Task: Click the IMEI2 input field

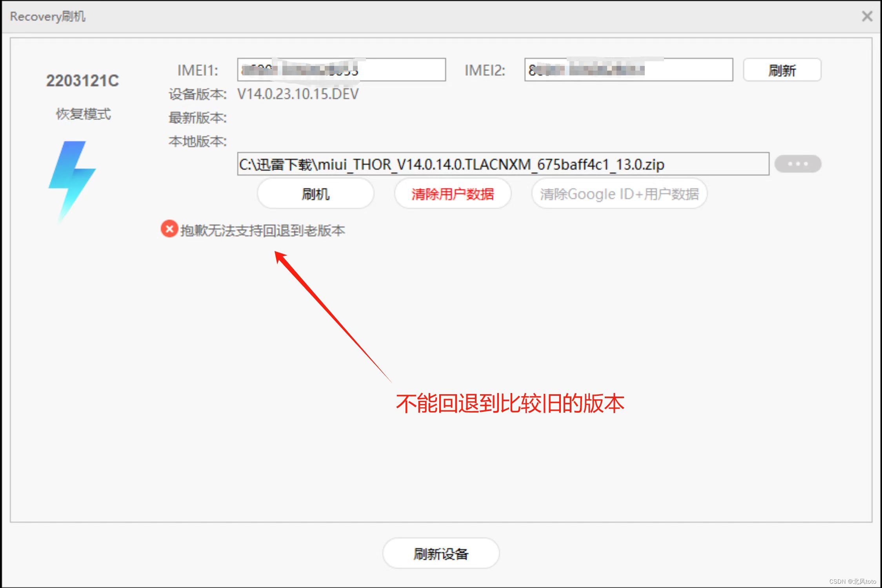Action: [x=629, y=70]
